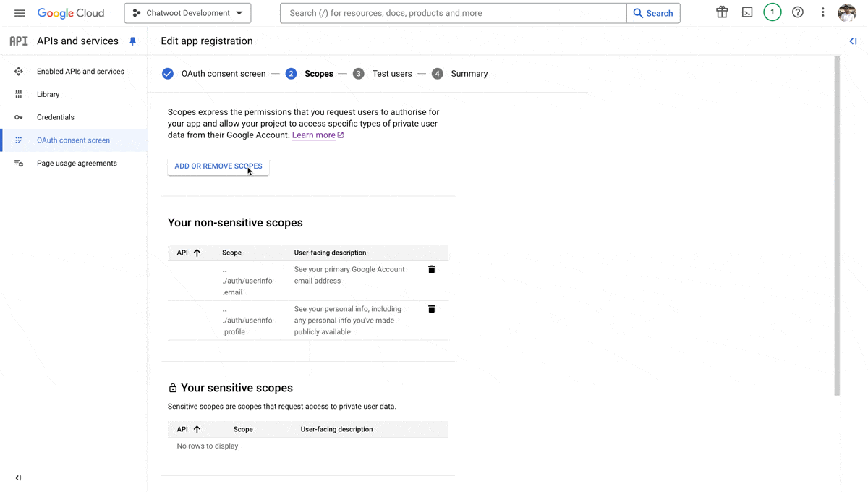Click the Enabled APIs diamond icon
This screenshot has height=492, width=868.
tap(19, 72)
